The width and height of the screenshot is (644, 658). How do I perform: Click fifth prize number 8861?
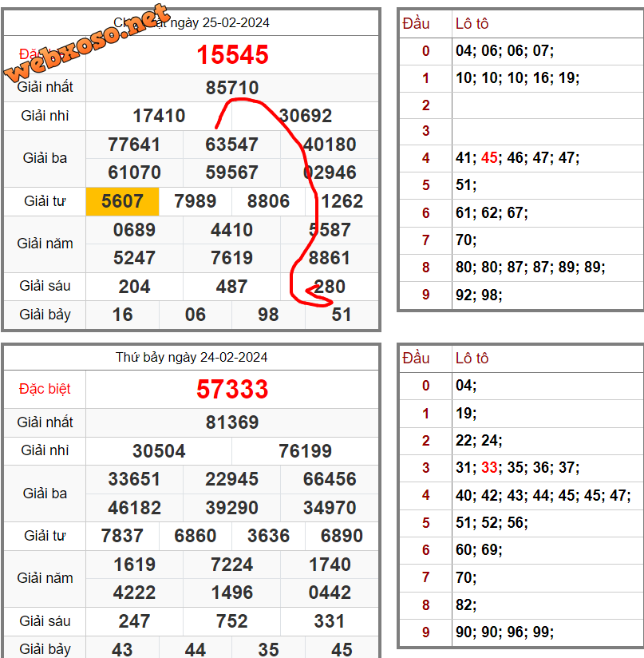(x=330, y=258)
